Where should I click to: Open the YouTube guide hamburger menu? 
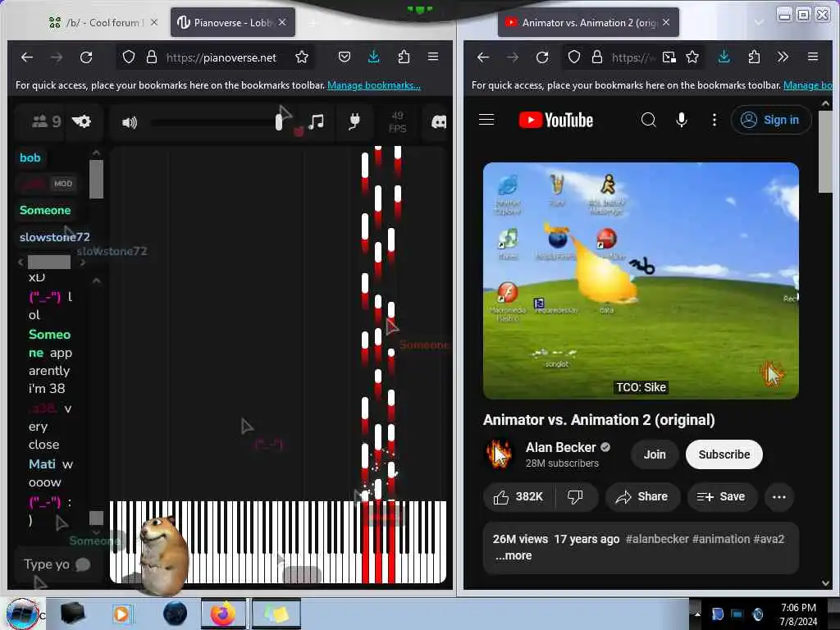click(486, 120)
